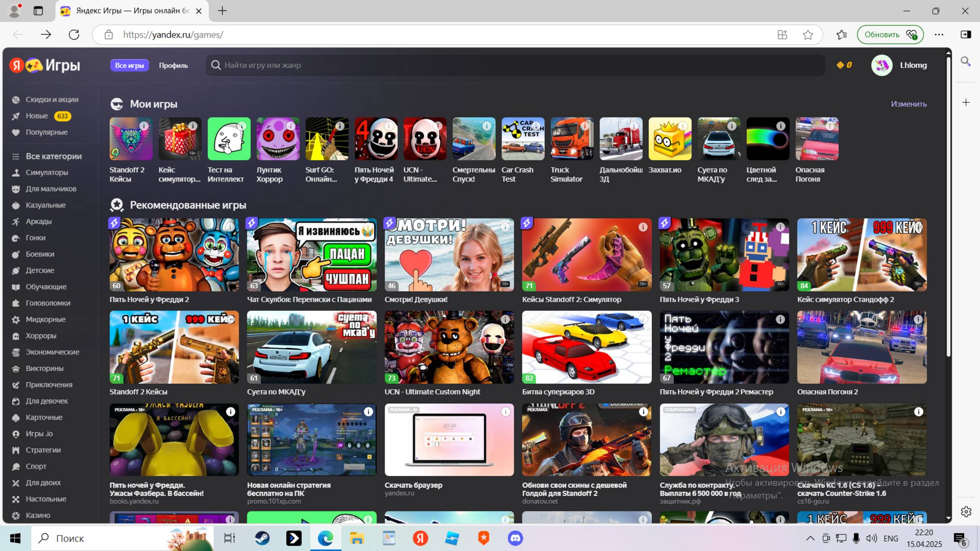Image resolution: width=980 pixels, height=551 pixels.
Task: Open info icon on 'Пять Ночей у Фредди 2 Ремастер'
Action: [780, 319]
